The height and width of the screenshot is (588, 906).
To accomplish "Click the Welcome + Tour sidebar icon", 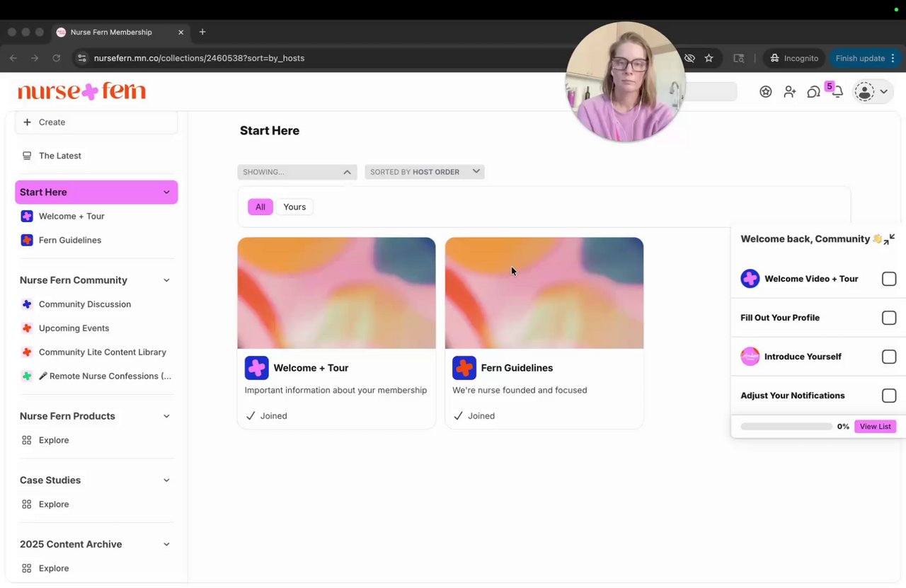I will tap(27, 216).
